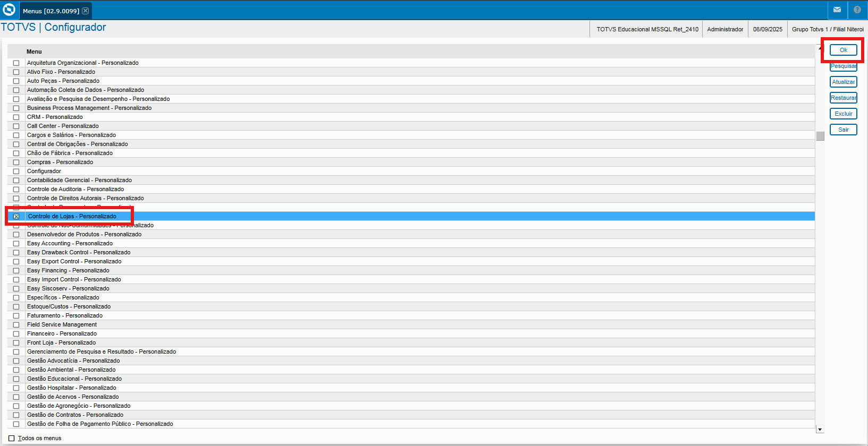Open the mail envelope icon

click(837, 10)
